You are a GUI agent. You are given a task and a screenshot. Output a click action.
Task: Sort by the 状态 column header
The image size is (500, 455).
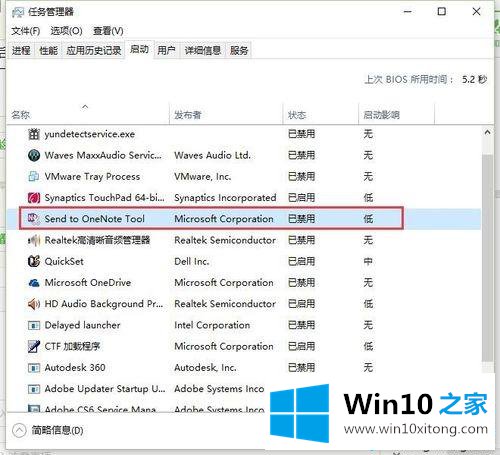[x=297, y=115]
